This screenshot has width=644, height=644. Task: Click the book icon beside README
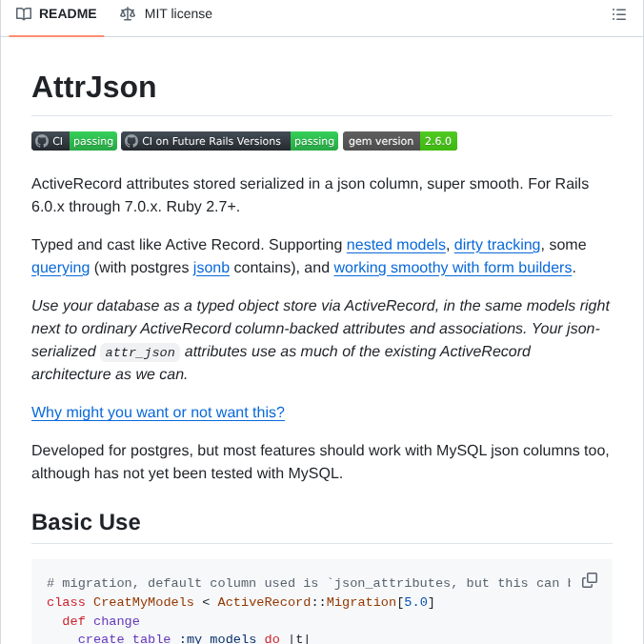(x=24, y=14)
